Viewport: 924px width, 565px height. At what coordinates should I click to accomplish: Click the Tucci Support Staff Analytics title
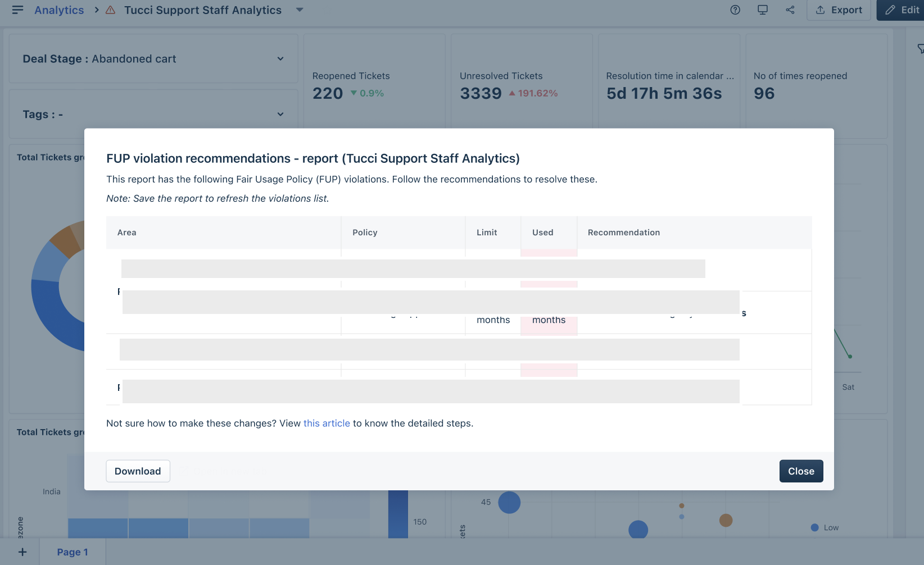click(203, 10)
